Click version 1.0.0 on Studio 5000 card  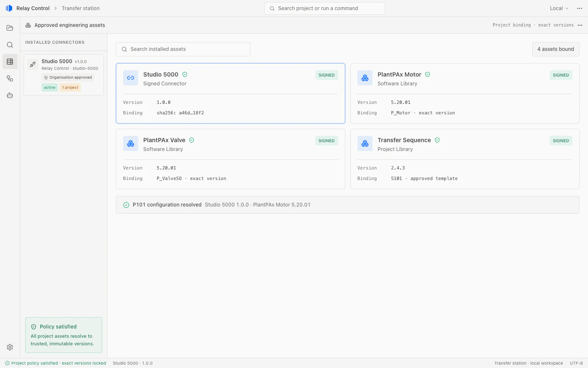point(163,103)
